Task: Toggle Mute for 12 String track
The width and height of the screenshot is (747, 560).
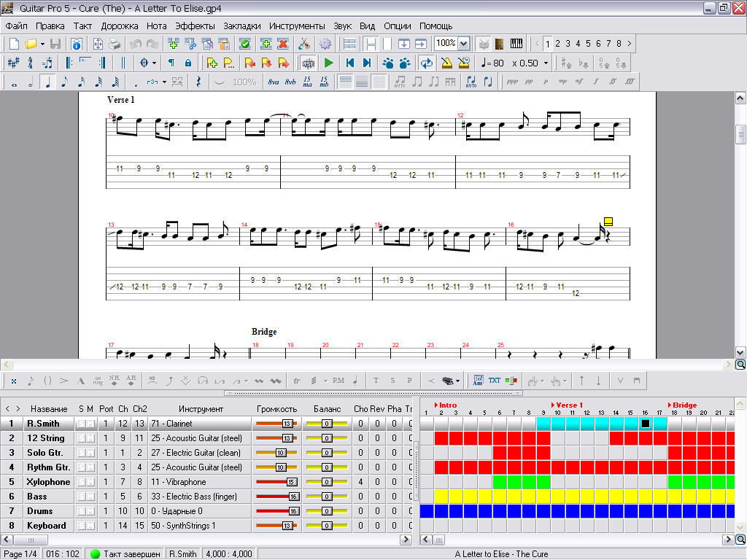Action: tap(90, 438)
